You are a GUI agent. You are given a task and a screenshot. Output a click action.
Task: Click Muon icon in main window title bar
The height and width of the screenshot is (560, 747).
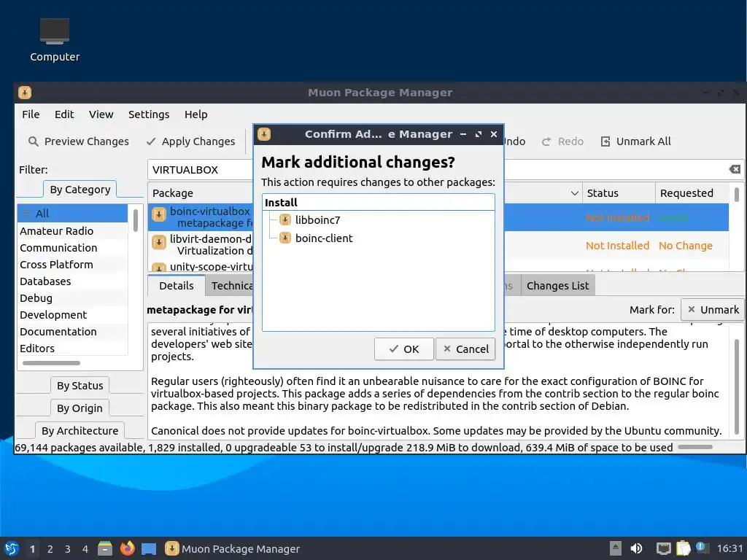pos(25,93)
